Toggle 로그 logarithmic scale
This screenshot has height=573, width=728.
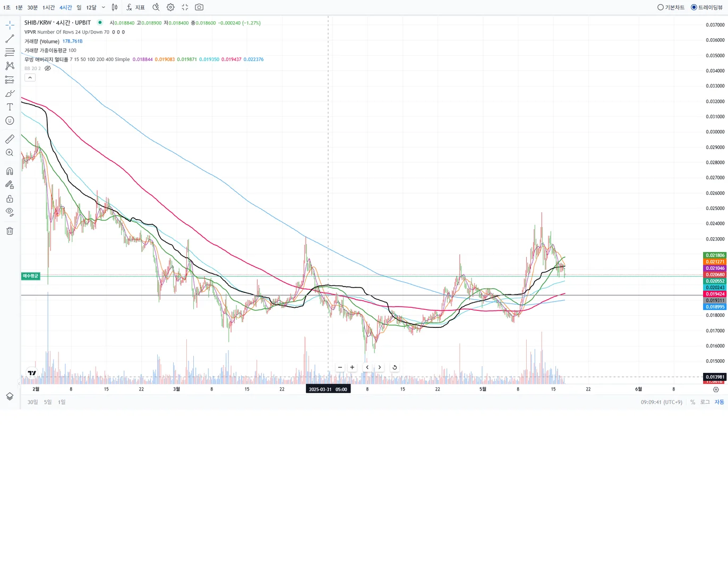click(705, 402)
